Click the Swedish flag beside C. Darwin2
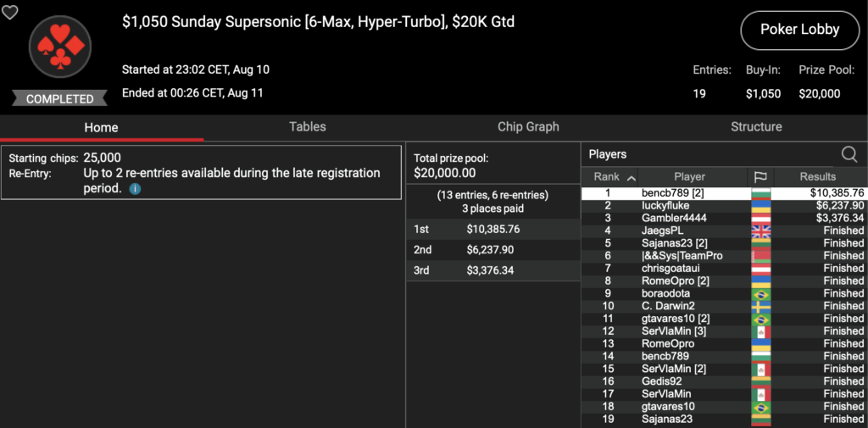Screen dimensions: 868x428 pyautogui.click(x=762, y=306)
